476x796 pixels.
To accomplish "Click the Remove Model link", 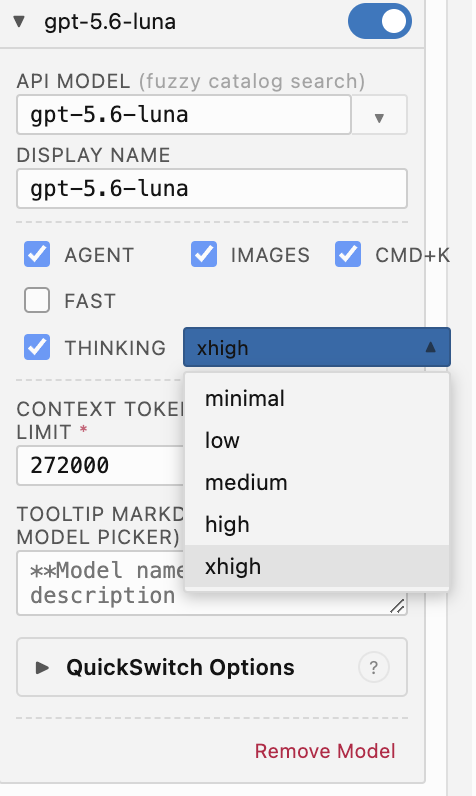I will tap(325, 751).
